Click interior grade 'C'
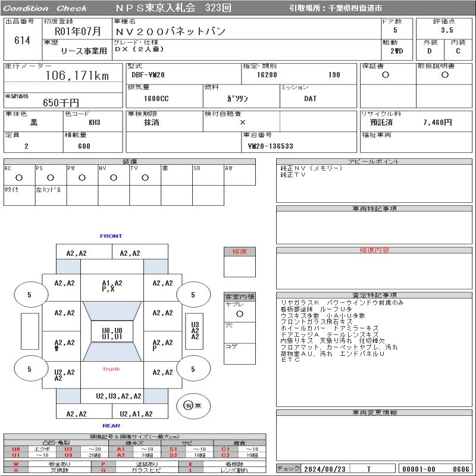Screen dimensions: 476x476 (458, 51)
